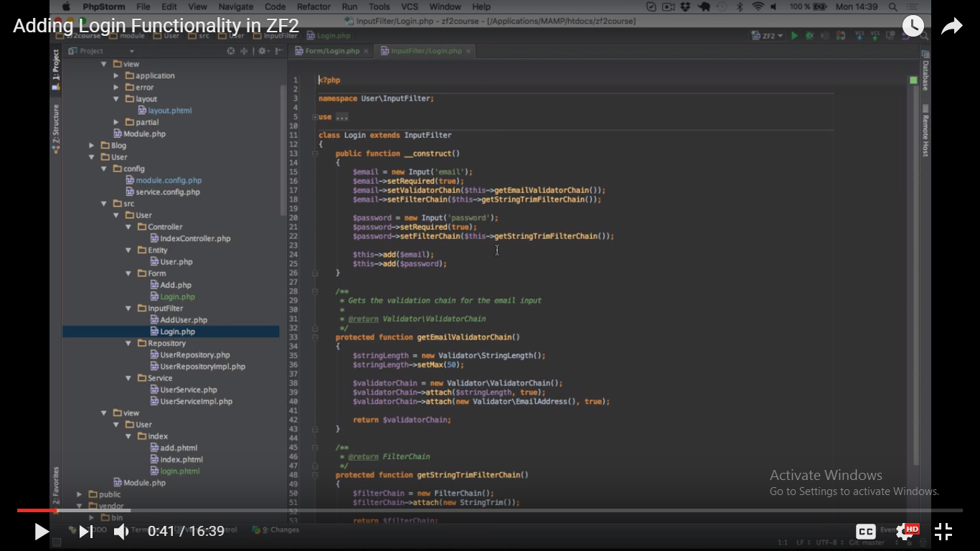This screenshot has width=980, height=551.
Task: Skip to the next video
Action: click(85, 532)
